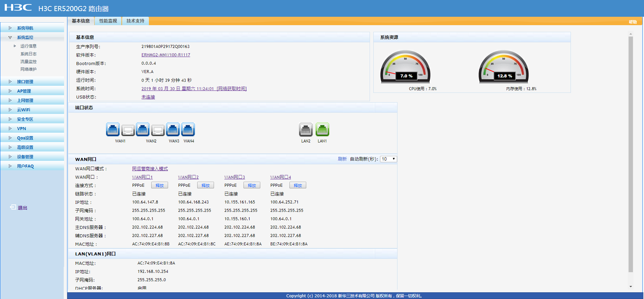
Task: Open the WAN网口2 link
Action: pos(188,177)
